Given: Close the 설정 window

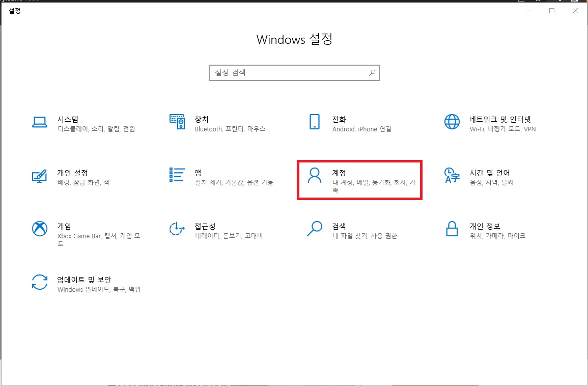Looking at the screenshot, I should coord(575,11).
